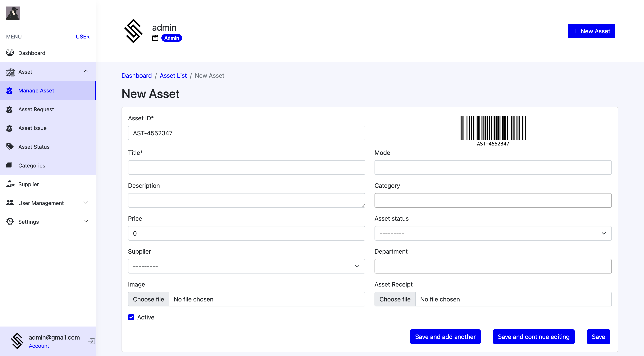The height and width of the screenshot is (356, 644).
Task: Open the Supplier dropdown
Action: [x=246, y=266]
